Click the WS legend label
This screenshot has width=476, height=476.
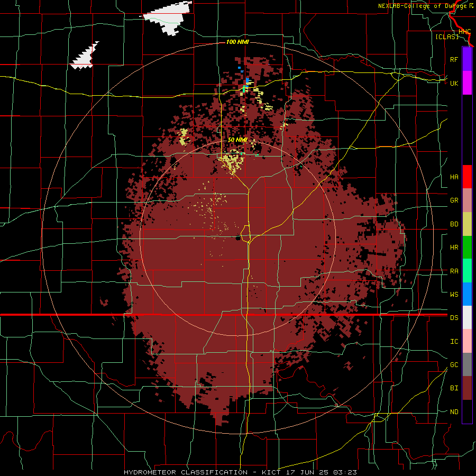(454, 294)
